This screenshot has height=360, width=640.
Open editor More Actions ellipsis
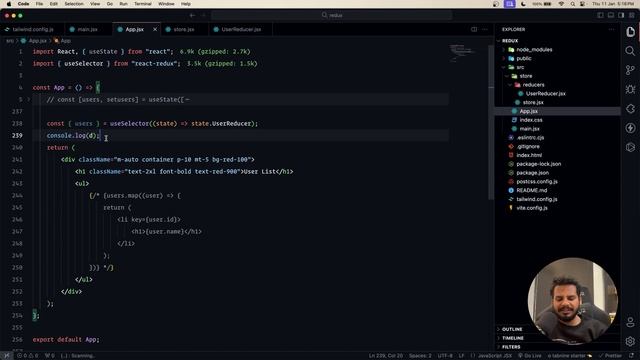485,29
